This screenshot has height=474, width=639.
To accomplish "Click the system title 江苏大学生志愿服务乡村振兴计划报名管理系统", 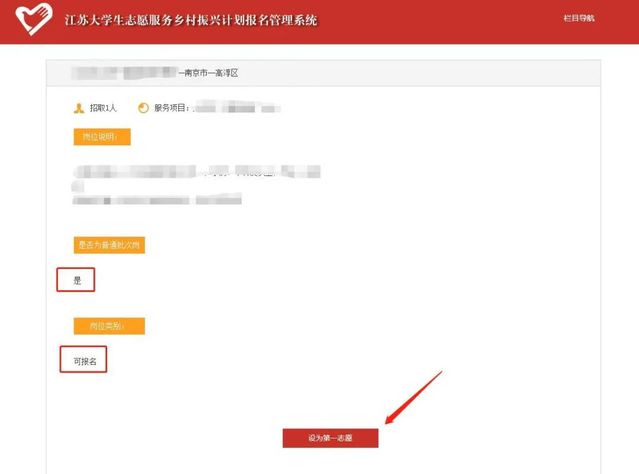I will (190, 21).
